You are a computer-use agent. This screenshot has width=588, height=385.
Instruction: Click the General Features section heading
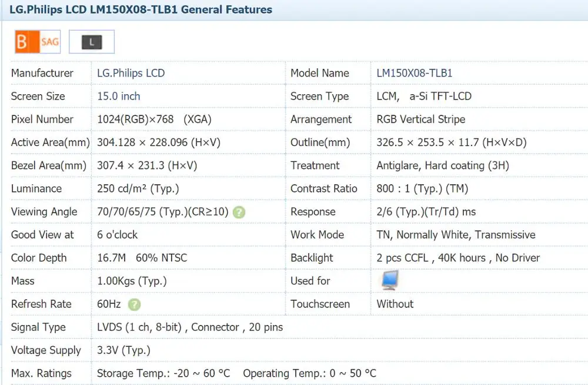[x=141, y=9]
